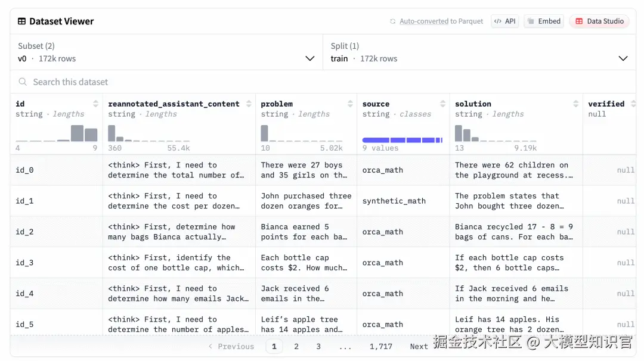Sort by reannotated_assistant_content column
The width and height of the screenshot is (644, 361).
pos(249,104)
